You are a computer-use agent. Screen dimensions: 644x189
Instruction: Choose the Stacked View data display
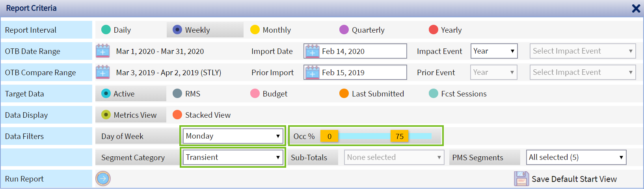[x=177, y=115]
